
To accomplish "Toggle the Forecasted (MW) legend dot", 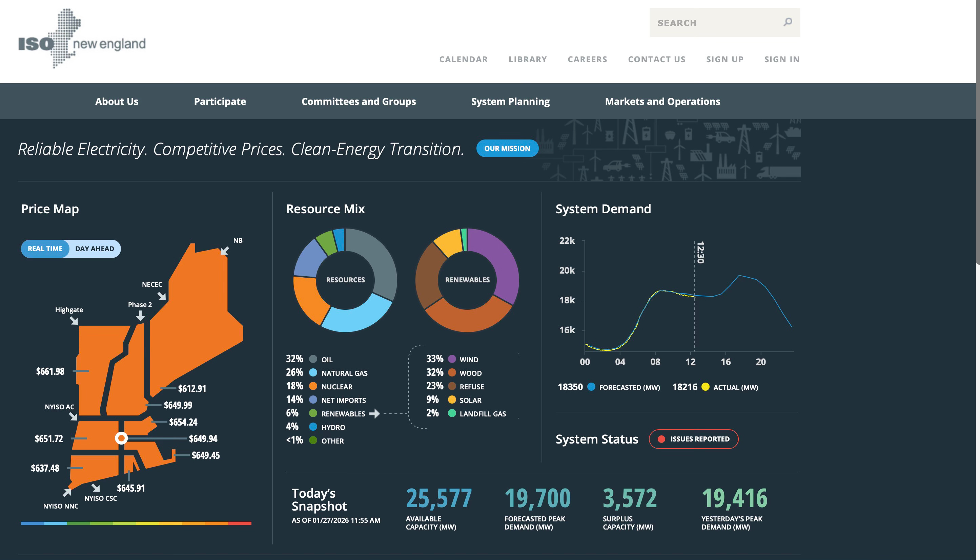I will pyautogui.click(x=591, y=387).
